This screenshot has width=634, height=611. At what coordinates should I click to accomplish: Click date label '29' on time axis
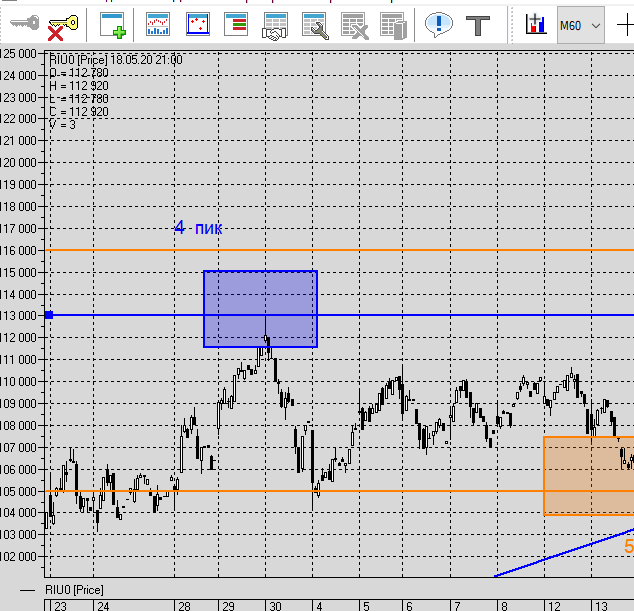click(x=228, y=606)
